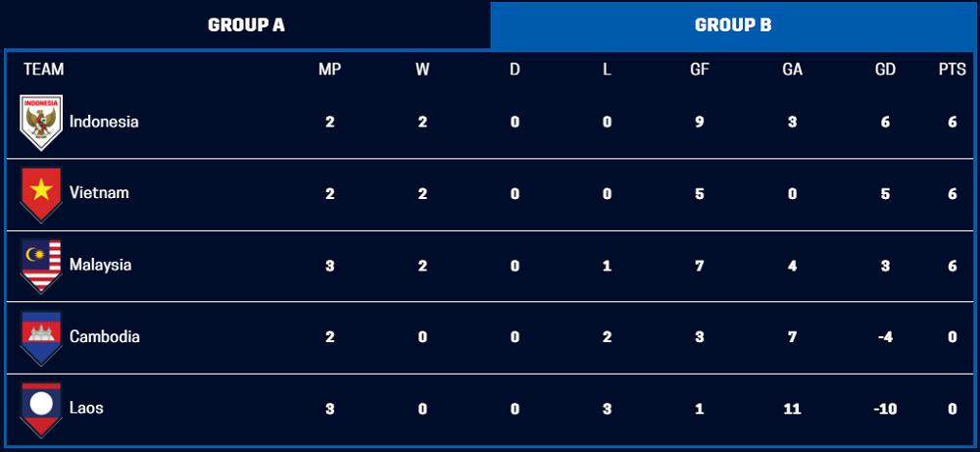Switch to the Group A tab
Screen dimensions: 980x452
coord(246,25)
